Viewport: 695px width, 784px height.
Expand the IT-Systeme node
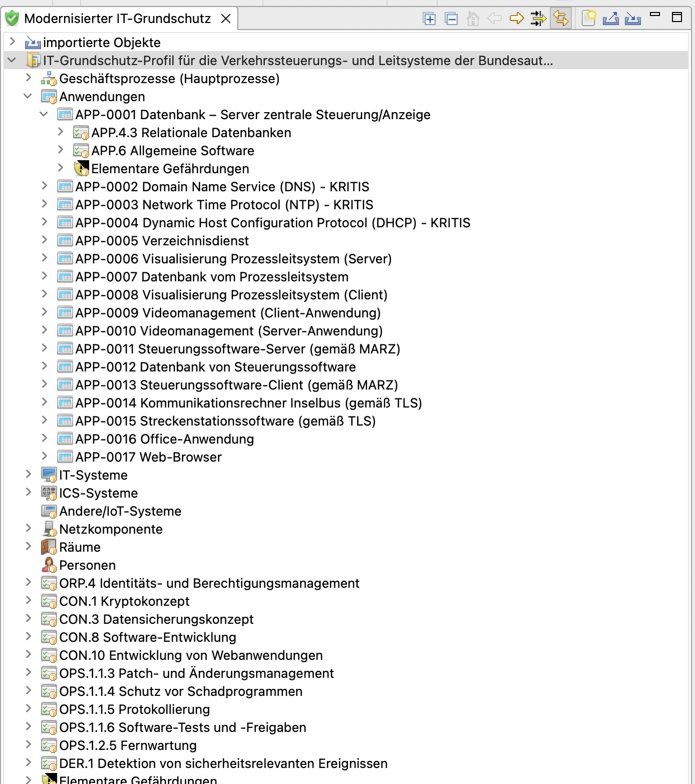pyautogui.click(x=29, y=474)
